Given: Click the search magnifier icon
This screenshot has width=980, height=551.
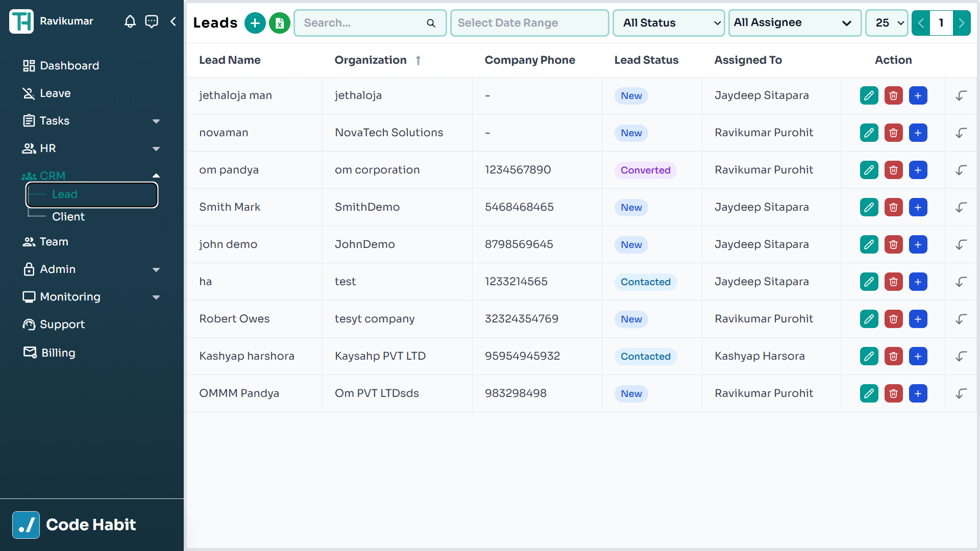Looking at the screenshot, I should click(431, 23).
